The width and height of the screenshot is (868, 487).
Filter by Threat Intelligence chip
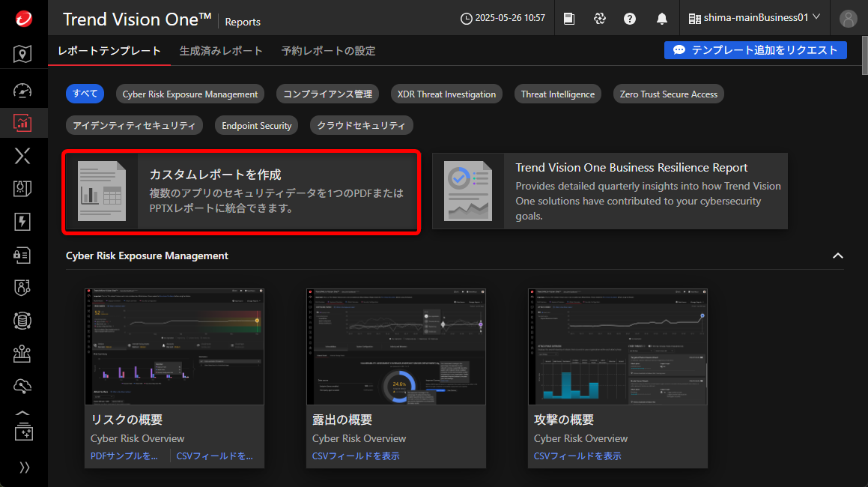point(558,94)
